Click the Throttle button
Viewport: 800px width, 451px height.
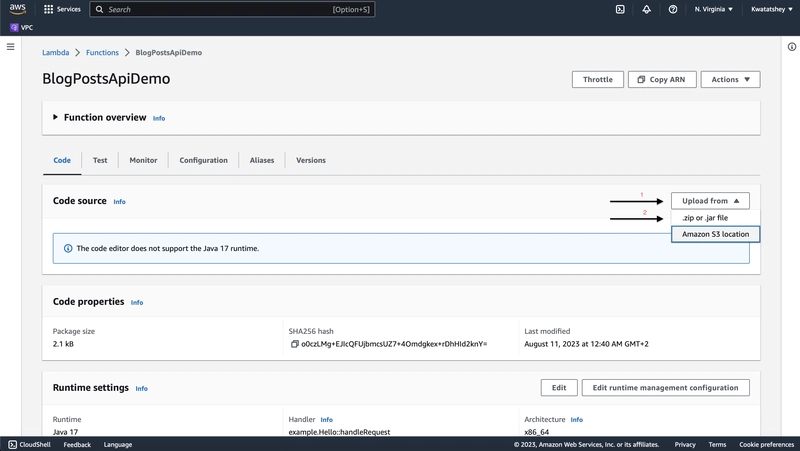[x=597, y=80]
